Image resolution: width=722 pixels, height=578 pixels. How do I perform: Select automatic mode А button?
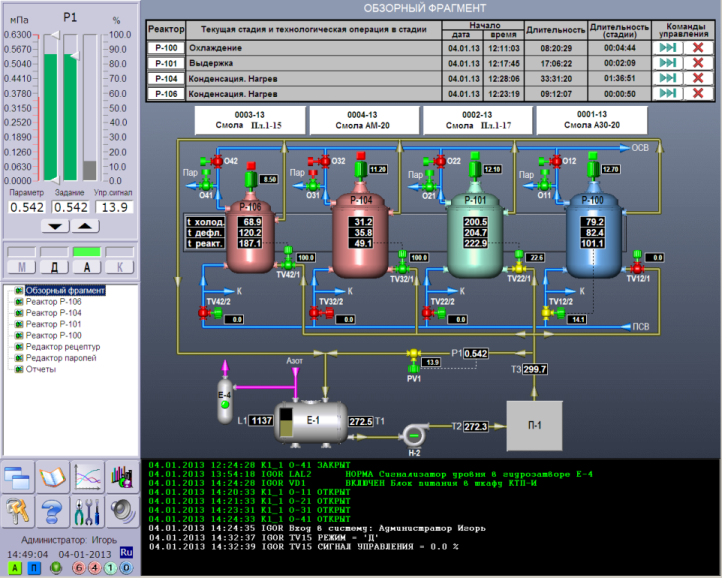[87, 267]
